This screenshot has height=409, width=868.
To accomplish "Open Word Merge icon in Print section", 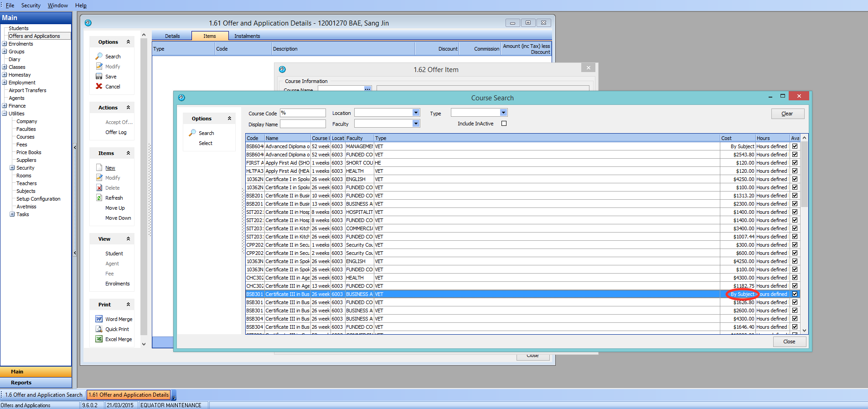I will coord(99,319).
